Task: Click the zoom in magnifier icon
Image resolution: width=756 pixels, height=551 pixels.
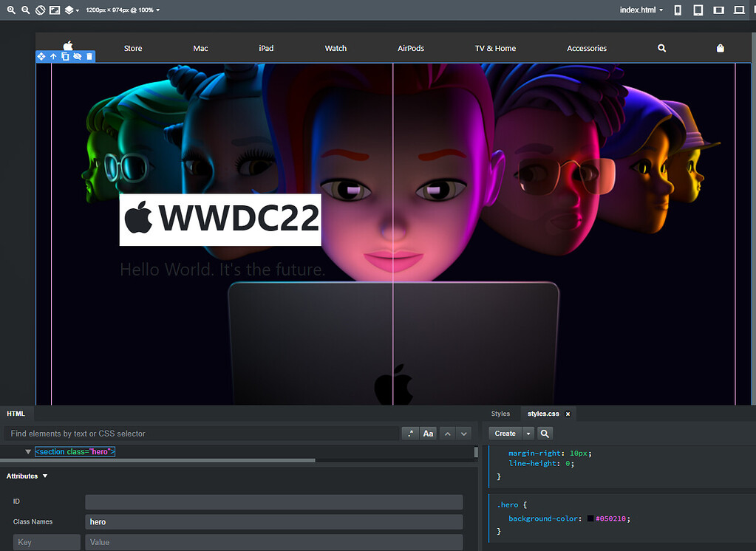Action: (x=11, y=10)
